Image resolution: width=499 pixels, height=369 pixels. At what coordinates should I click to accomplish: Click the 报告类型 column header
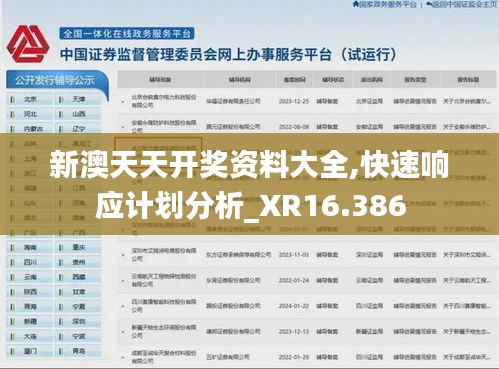(x=415, y=80)
